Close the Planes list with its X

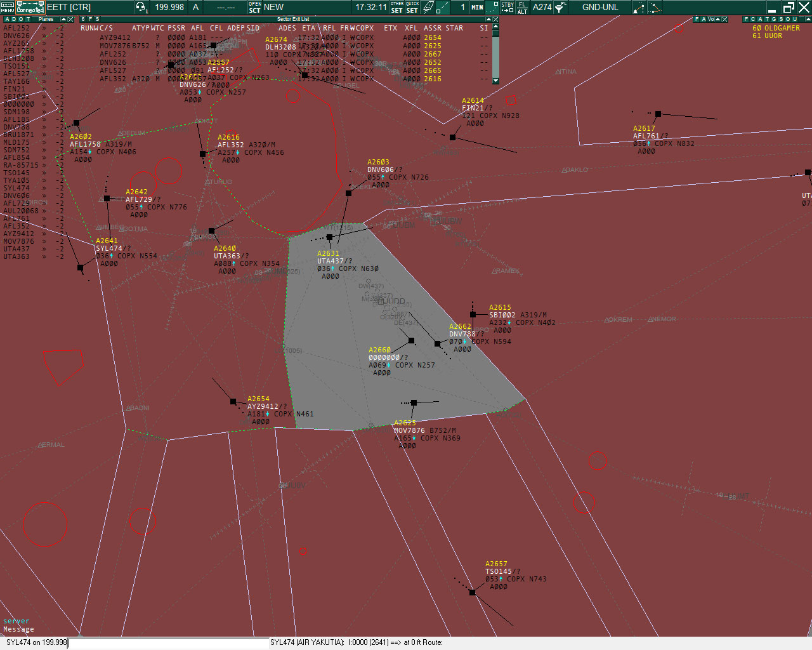coord(71,19)
